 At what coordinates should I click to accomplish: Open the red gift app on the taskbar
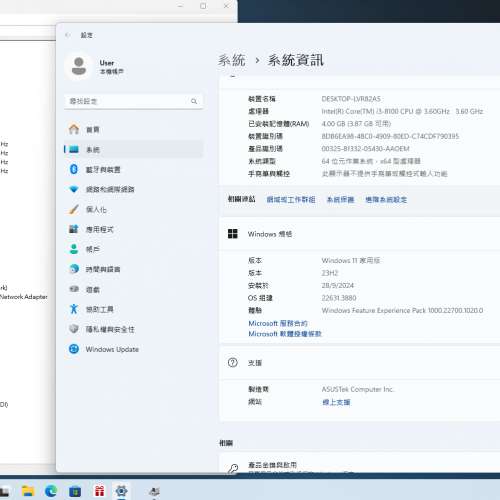click(x=99, y=491)
